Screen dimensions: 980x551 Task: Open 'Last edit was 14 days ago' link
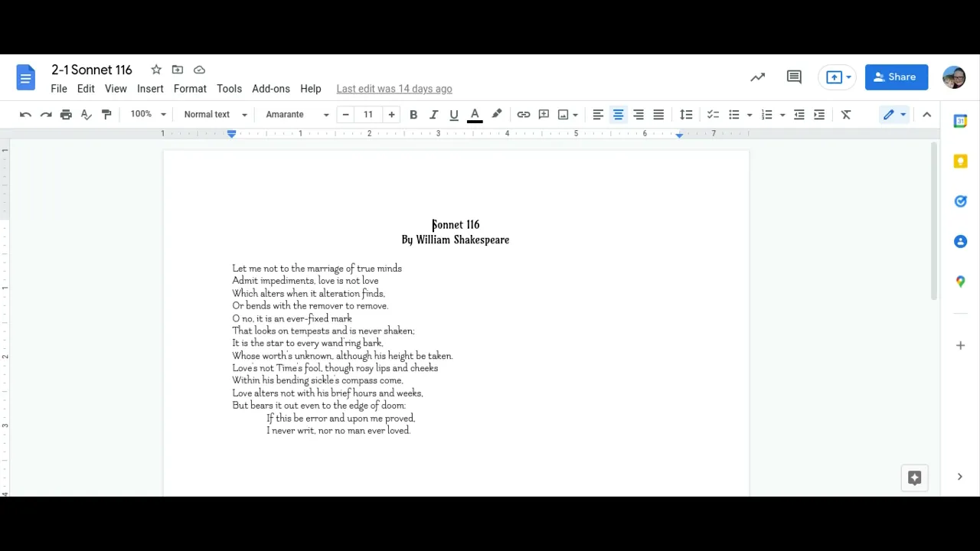[x=394, y=89]
